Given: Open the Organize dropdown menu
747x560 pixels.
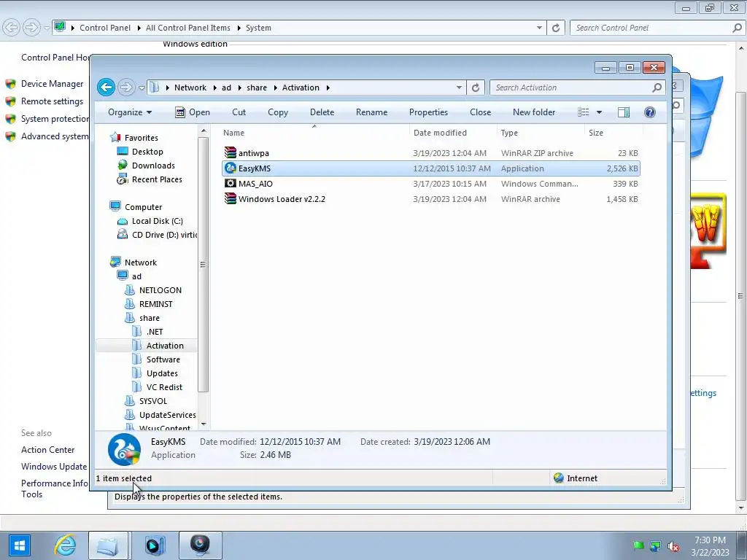Looking at the screenshot, I should 130,112.
